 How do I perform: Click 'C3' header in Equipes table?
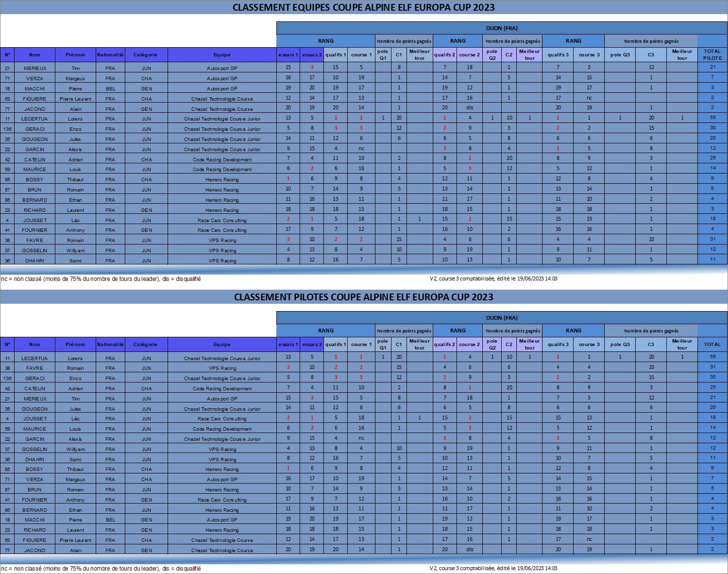point(651,55)
